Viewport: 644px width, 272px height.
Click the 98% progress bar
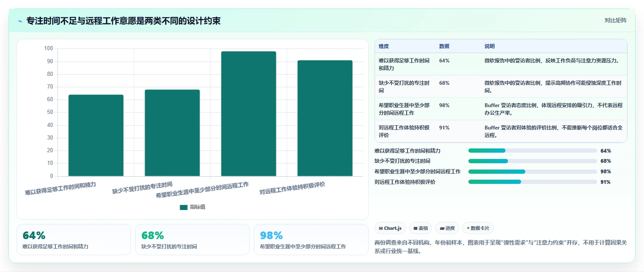coord(533,172)
